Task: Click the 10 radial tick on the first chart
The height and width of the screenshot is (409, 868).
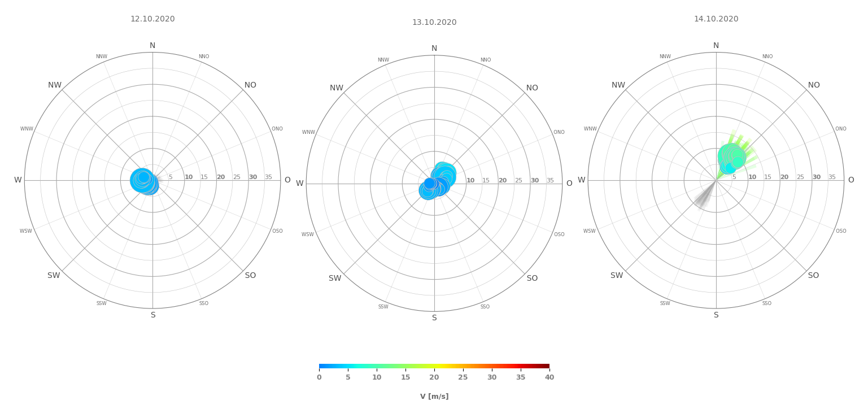Action: click(189, 177)
